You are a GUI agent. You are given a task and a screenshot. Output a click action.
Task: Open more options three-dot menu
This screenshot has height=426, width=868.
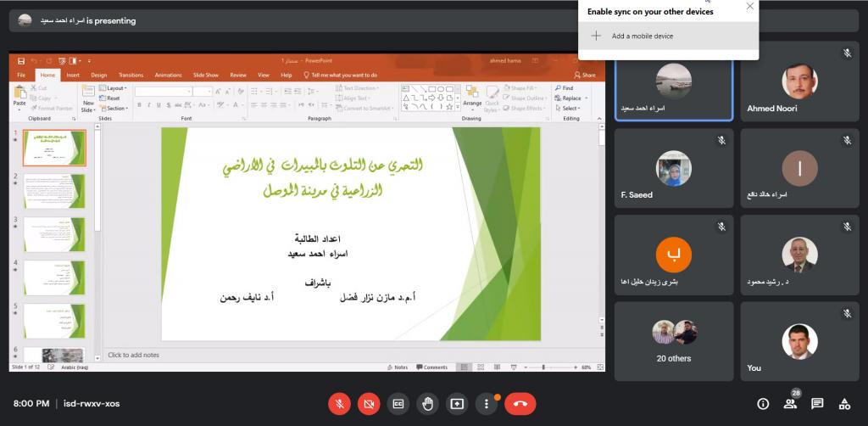click(486, 404)
